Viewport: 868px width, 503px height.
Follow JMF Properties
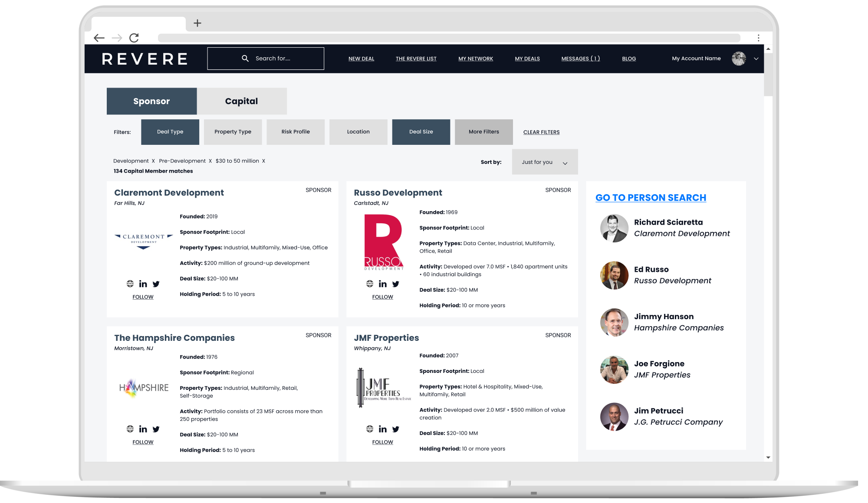[x=382, y=442]
